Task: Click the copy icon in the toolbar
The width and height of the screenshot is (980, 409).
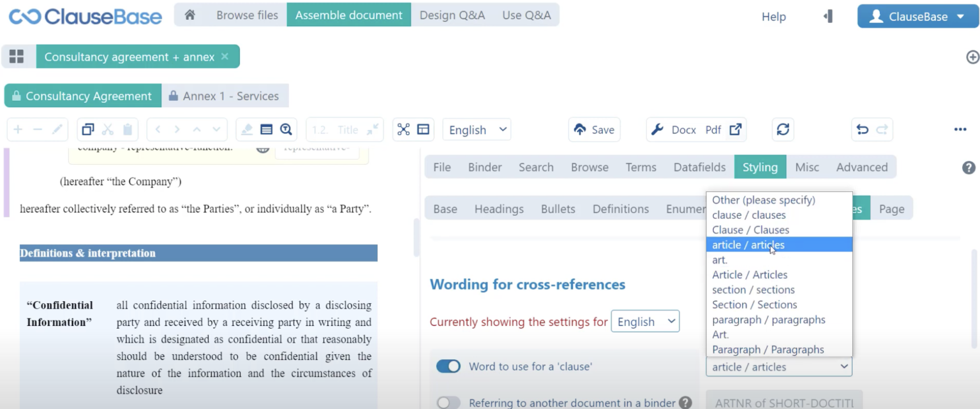Action: (x=88, y=130)
